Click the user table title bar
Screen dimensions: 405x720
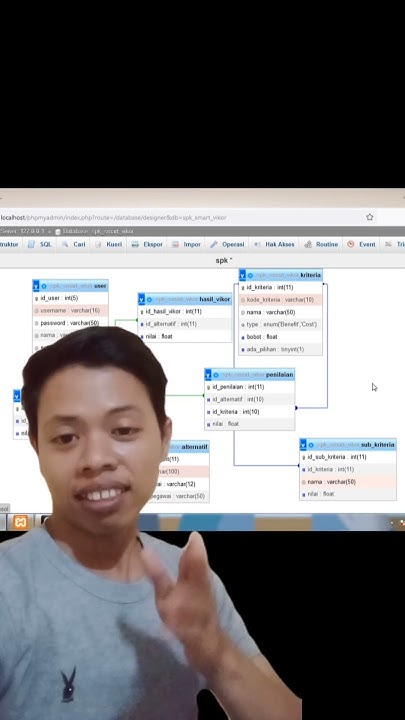click(70, 286)
